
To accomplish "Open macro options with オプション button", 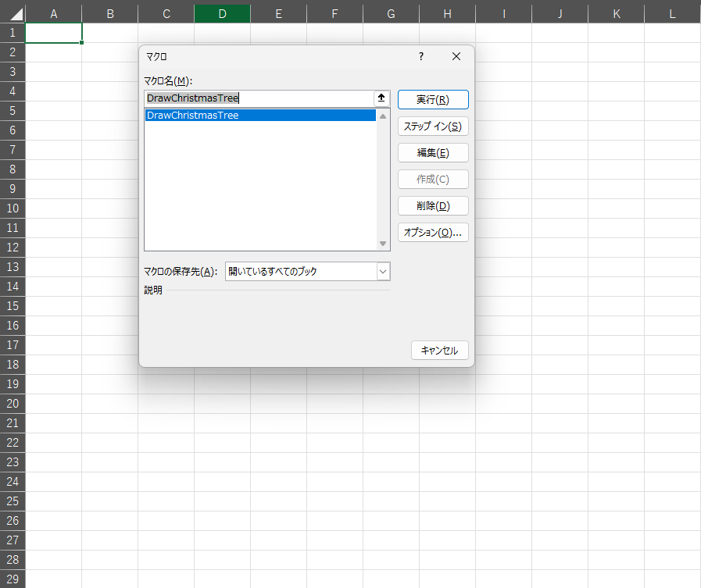I will click(433, 232).
